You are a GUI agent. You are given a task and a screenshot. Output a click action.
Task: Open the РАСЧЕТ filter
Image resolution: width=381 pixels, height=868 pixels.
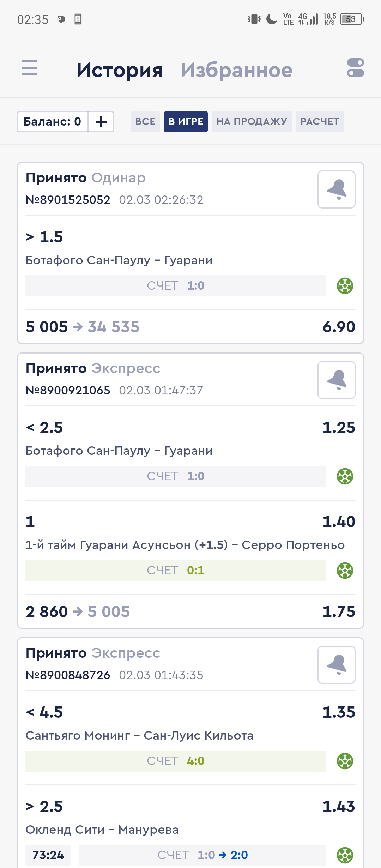coord(320,122)
